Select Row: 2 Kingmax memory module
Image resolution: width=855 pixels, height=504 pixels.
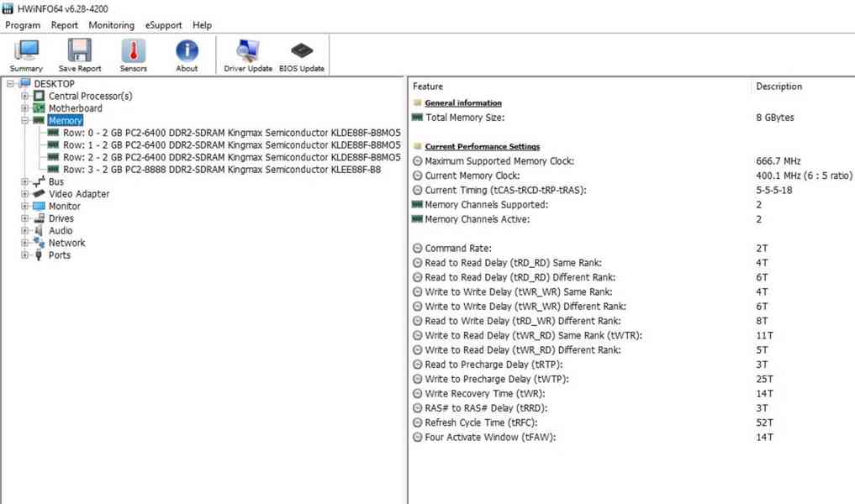(x=232, y=157)
